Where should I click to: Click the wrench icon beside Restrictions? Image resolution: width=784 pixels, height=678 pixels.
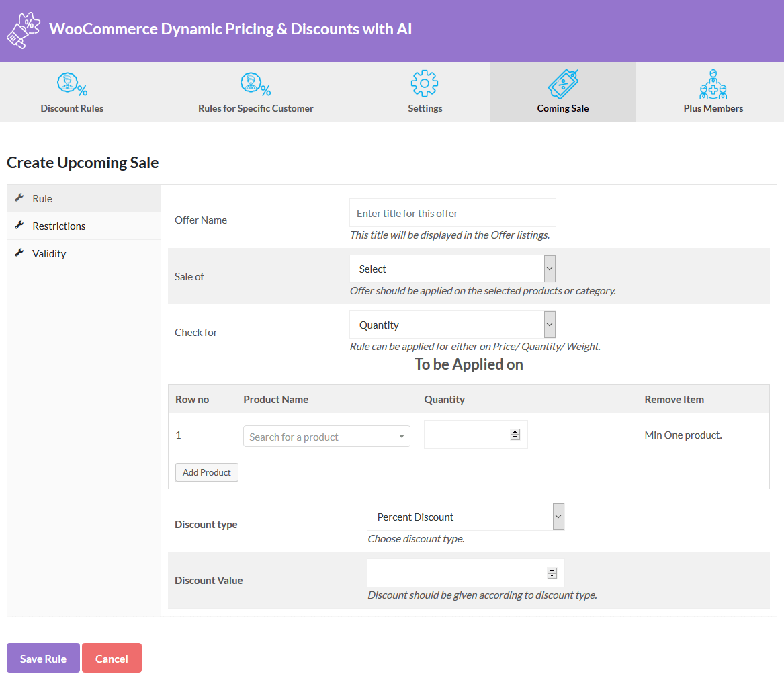coord(20,226)
